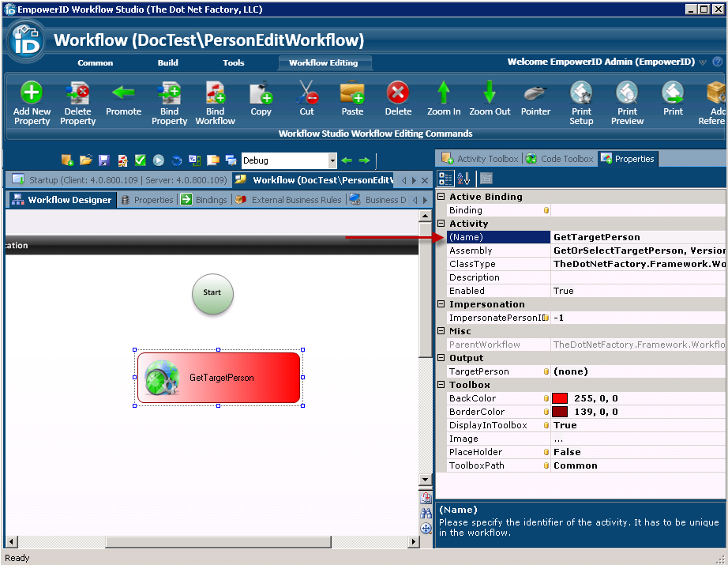This screenshot has width=728, height=565.
Task: Open the Activity Toolbox tab
Action: tap(480, 159)
